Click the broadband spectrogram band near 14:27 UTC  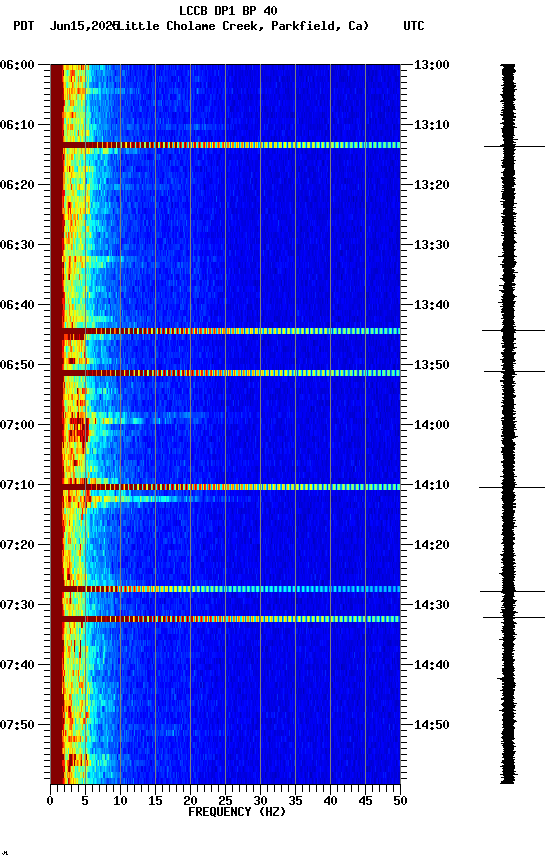pyautogui.click(x=225, y=590)
